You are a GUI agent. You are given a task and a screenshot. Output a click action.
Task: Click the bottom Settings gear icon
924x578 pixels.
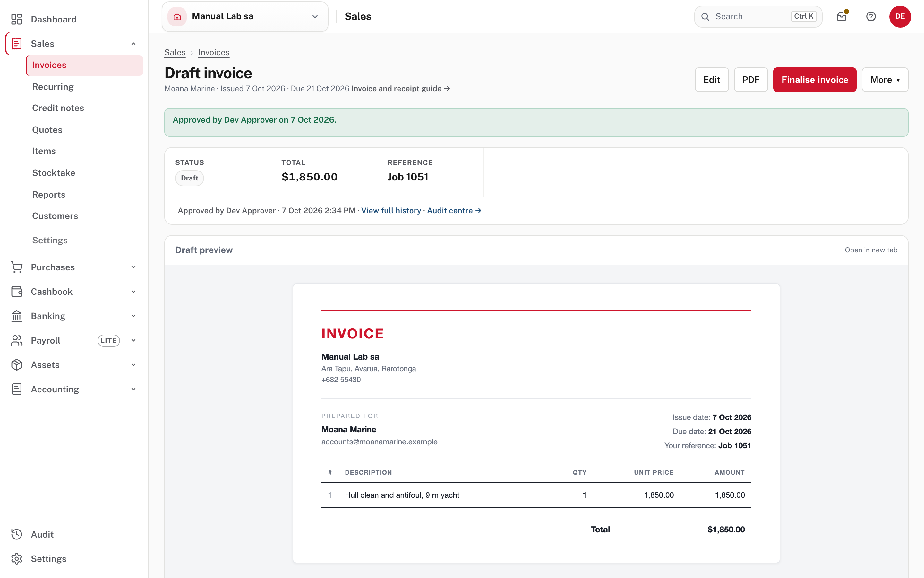pyautogui.click(x=16, y=559)
